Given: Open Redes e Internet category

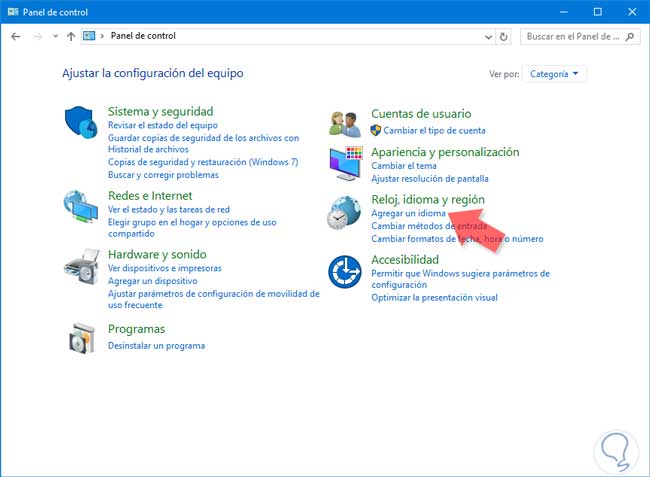Looking at the screenshot, I should 150,196.
